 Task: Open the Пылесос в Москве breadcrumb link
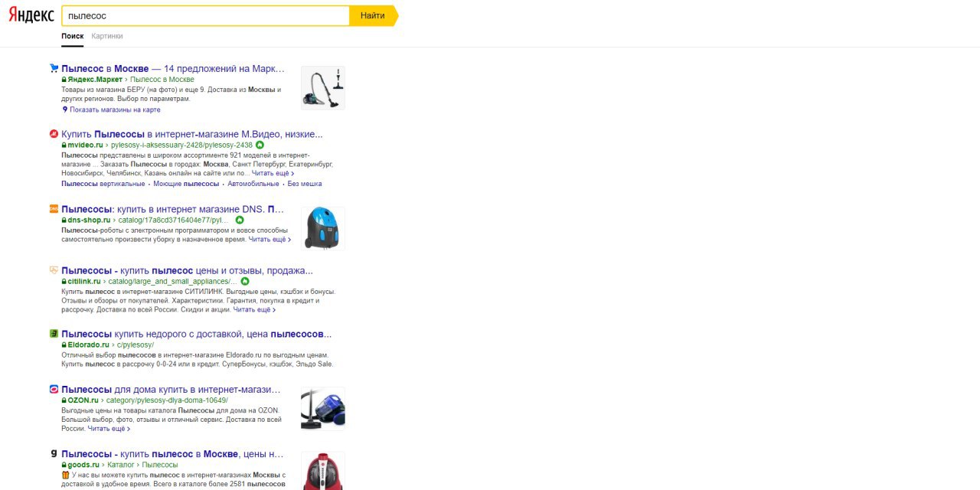click(x=162, y=80)
